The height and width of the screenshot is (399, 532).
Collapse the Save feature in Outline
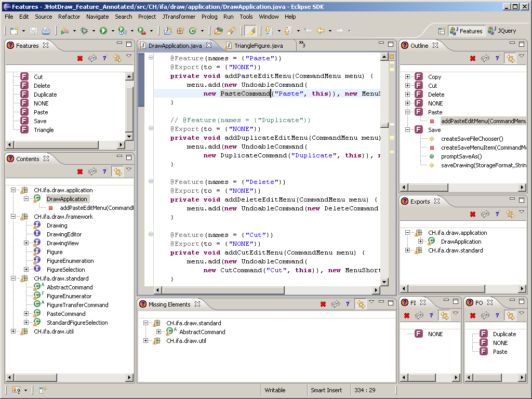tap(407, 129)
